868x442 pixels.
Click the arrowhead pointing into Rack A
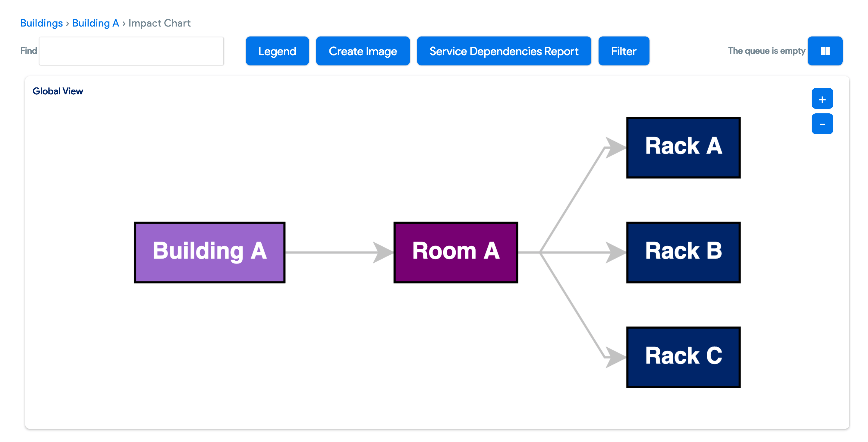point(615,147)
